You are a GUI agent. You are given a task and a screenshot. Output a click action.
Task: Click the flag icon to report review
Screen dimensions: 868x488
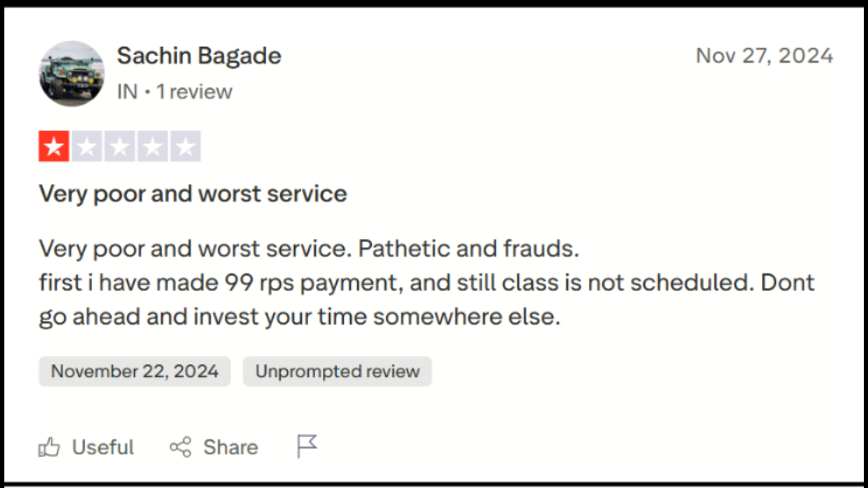pyautogui.click(x=307, y=445)
